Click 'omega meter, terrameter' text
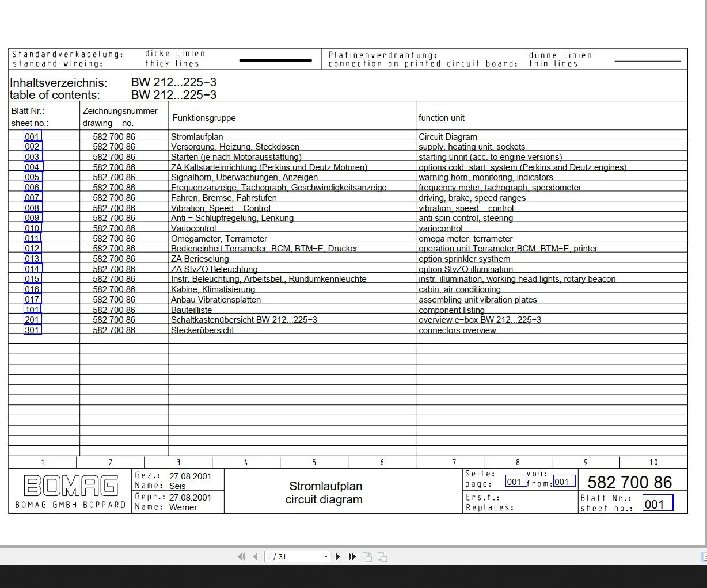The image size is (707, 588). [x=466, y=238]
